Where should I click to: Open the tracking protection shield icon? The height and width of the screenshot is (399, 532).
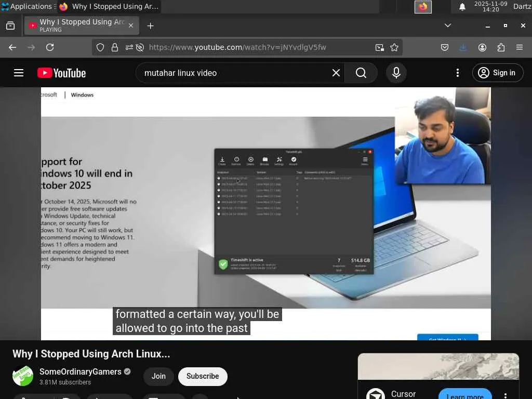click(x=100, y=47)
